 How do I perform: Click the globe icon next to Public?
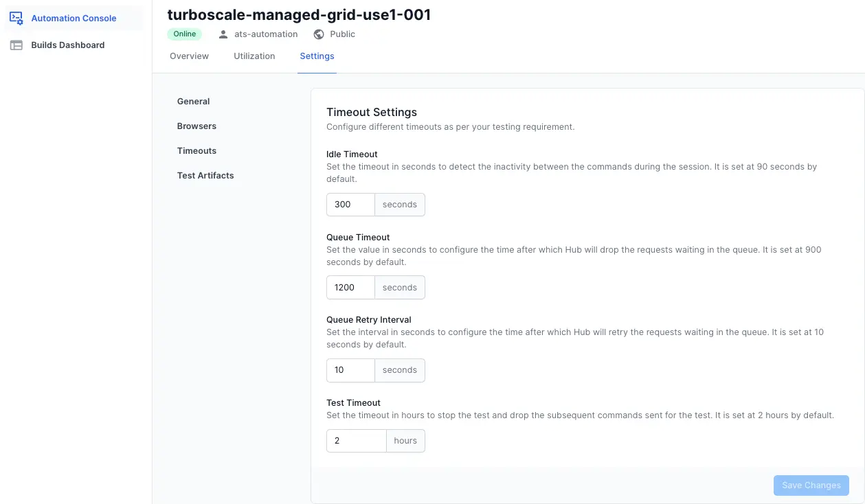318,34
